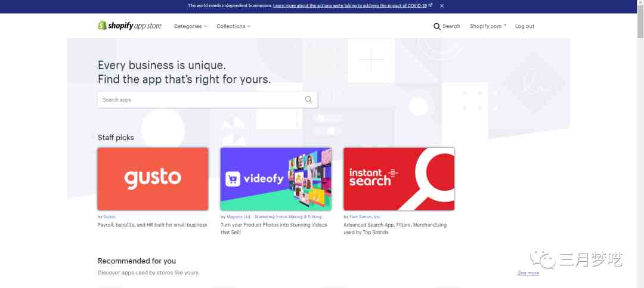Open the Collections dropdown menu
This screenshot has width=644, height=288.
[x=233, y=26]
